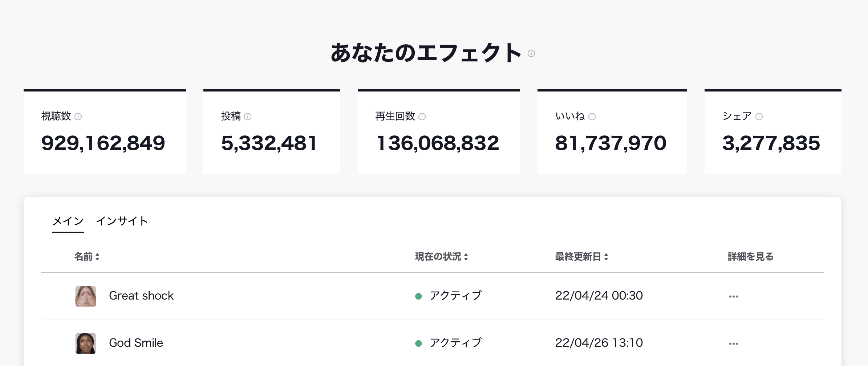This screenshot has height=366, width=868.
Task: Click info icon next to あなたのエフェクト title
Action: pyautogui.click(x=531, y=53)
